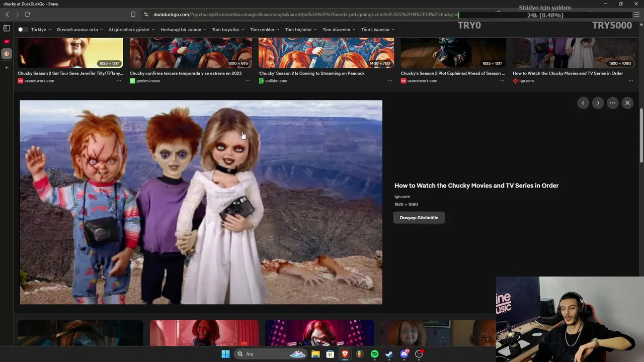This screenshot has width=644, height=362.
Task: Open a new tab with plus icon
Action: (x=7, y=67)
